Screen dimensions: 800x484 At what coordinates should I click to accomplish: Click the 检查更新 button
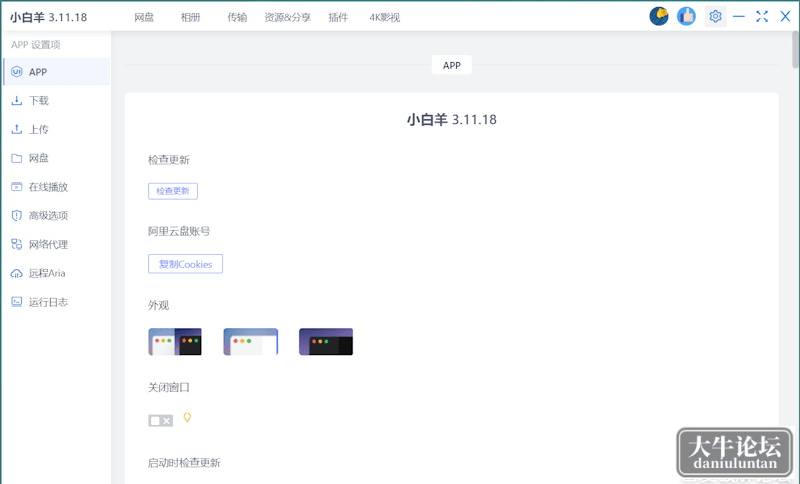(x=173, y=191)
